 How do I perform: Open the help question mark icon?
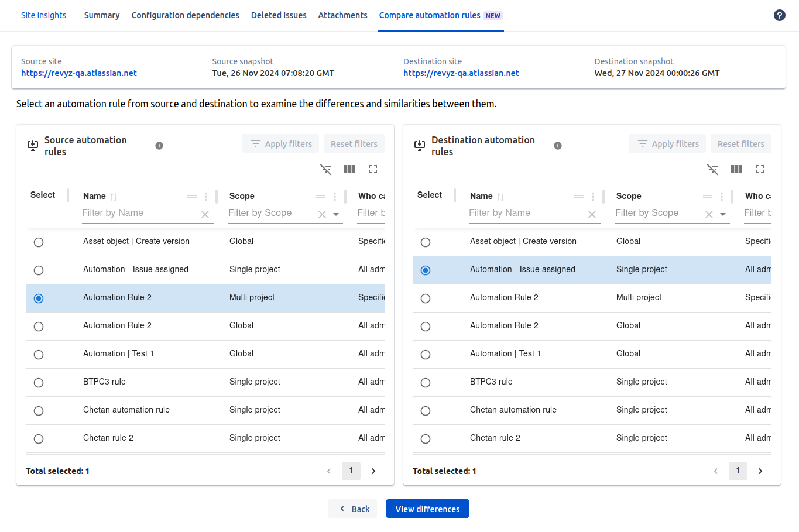(780, 15)
